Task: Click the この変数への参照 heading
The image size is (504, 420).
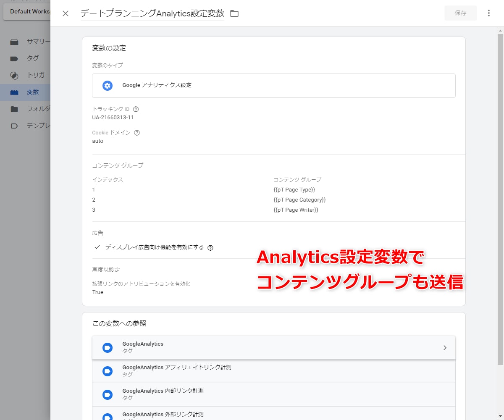Action: click(119, 323)
